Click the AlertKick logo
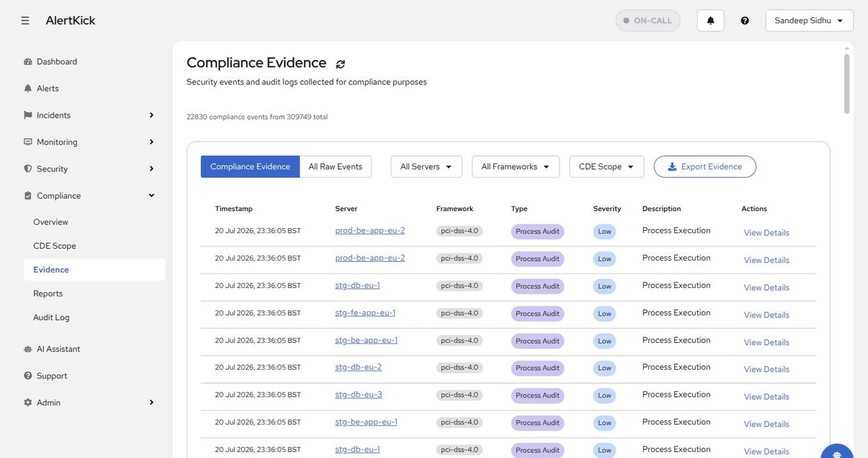Screen dimensions: 868x458 (70, 20)
